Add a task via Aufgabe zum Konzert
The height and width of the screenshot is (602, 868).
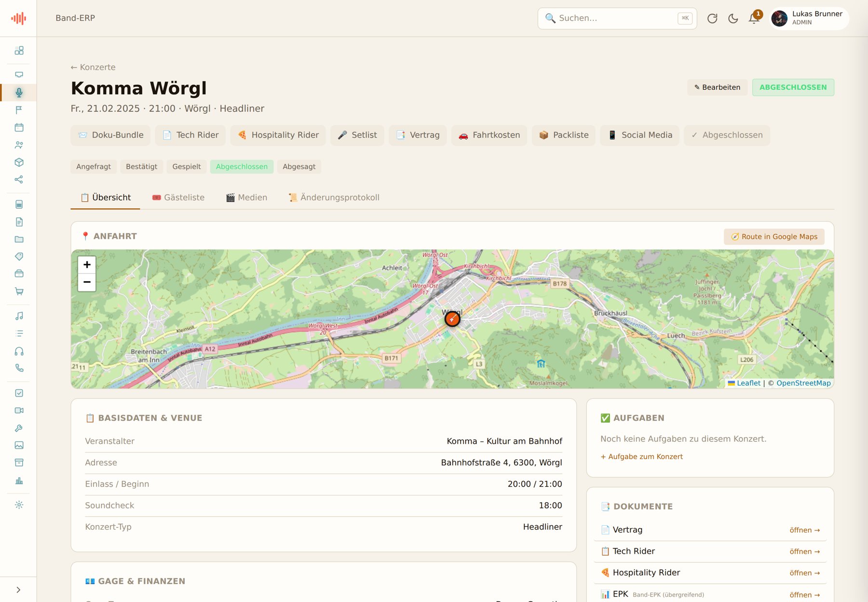point(641,456)
